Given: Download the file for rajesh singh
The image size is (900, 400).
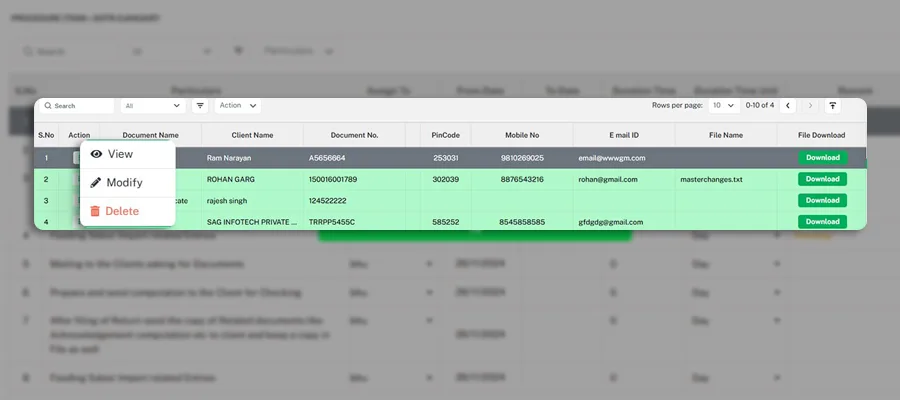Looking at the screenshot, I should point(823,200).
